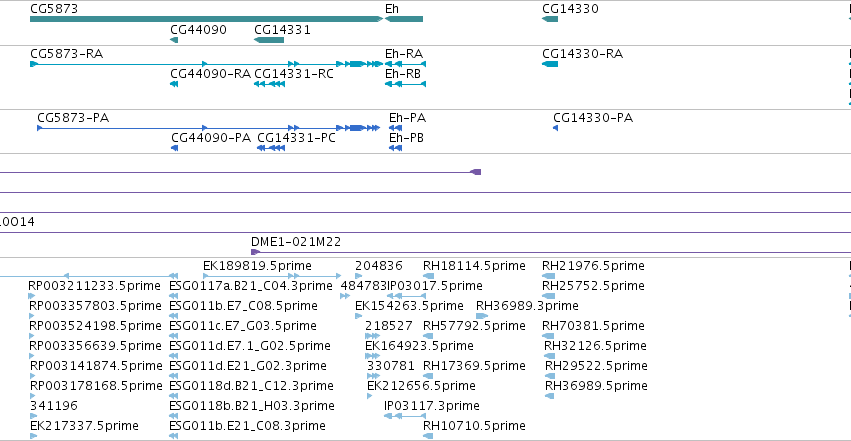This screenshot has height=441, width=851.
Task: Select the Eh-RB transcript
Action: pyautogui.click(x=405, y=84)
